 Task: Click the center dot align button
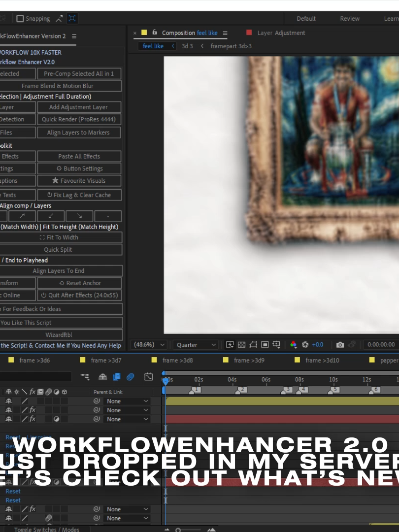[x=108, y=216]
